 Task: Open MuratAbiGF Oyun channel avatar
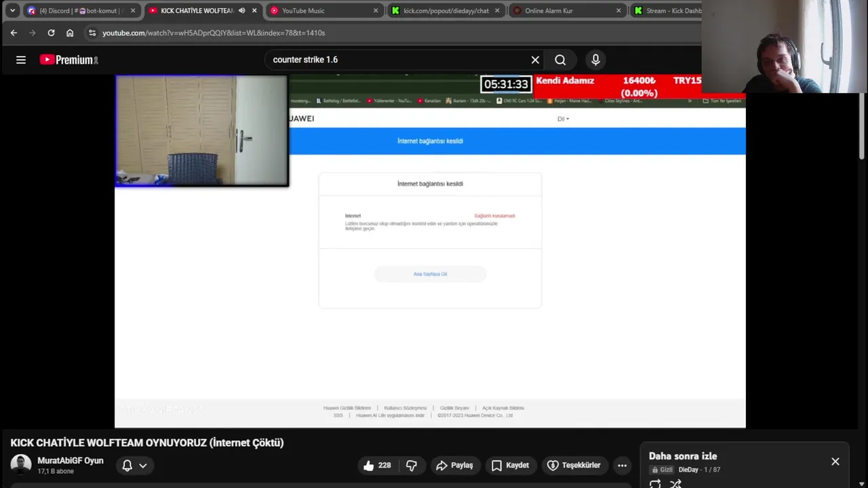tap(21, 465)
